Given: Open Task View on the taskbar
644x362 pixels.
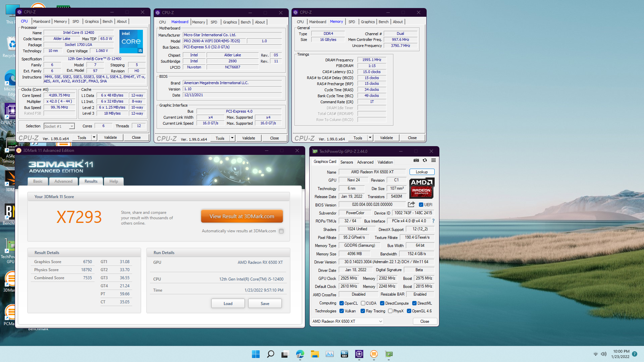Looking at the screenshot, I should [285, 354].
